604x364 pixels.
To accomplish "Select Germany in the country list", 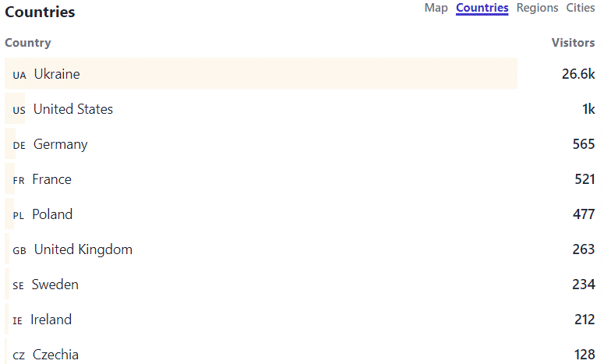I will coord(300,143).
